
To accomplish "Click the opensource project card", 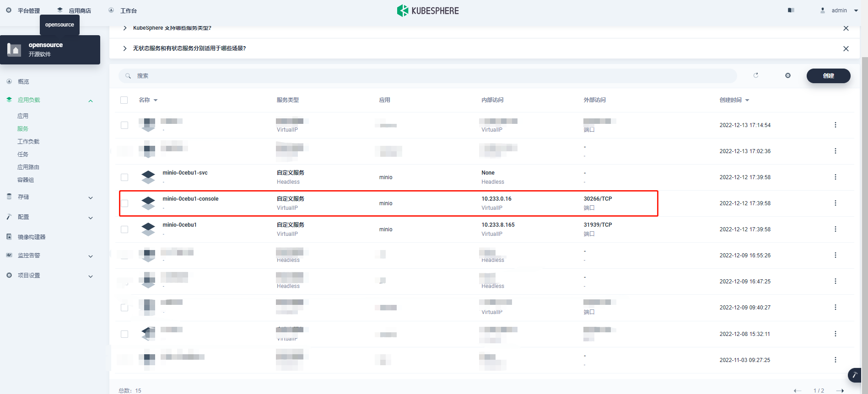I will [x=50, y=50].
